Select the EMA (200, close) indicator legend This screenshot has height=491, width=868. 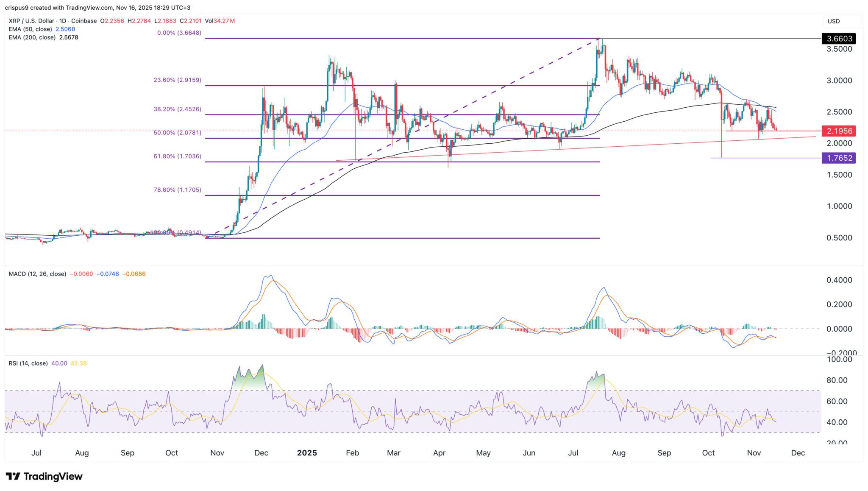tap(31, 37)
